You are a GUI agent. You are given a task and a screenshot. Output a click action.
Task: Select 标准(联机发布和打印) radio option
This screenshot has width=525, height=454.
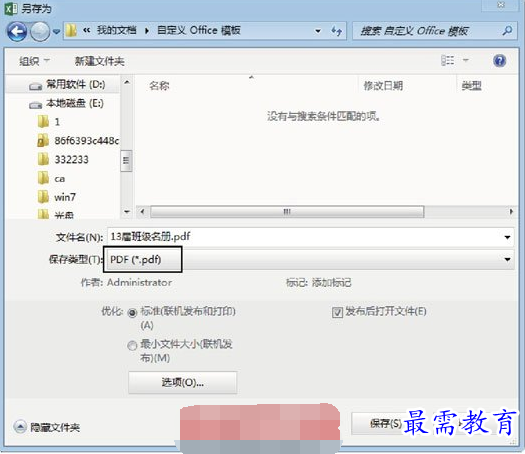[x=132, y=313]
